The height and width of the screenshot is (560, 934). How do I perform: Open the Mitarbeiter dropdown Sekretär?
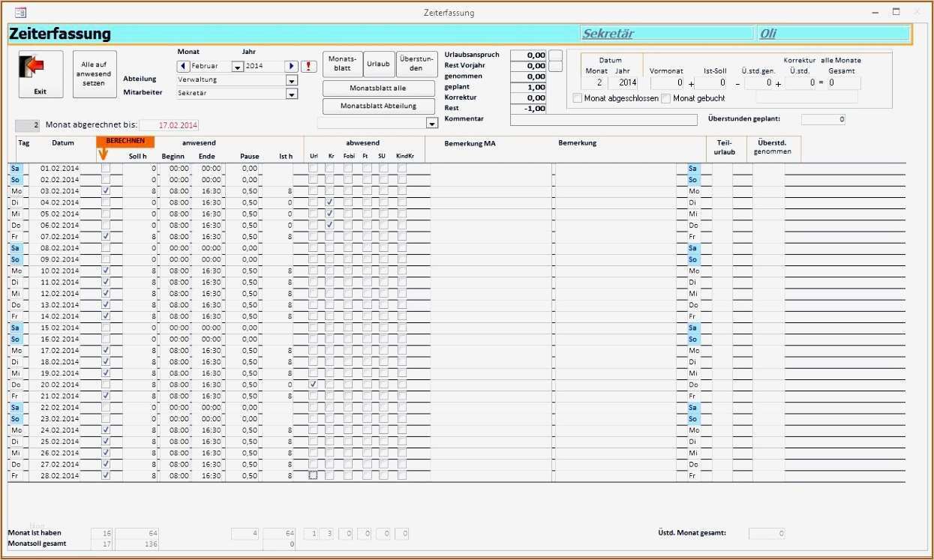[292, 94]
